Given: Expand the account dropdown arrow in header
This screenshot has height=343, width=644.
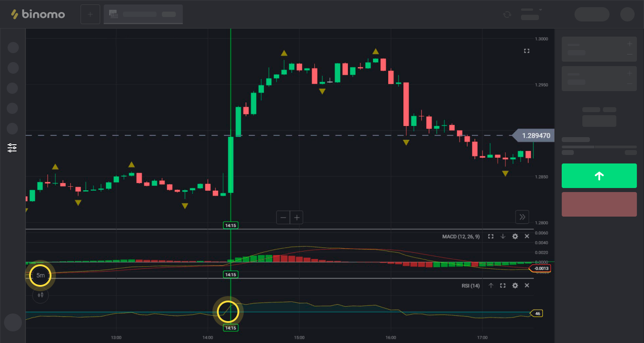Looking at the screenshot, I should [540, 10].
